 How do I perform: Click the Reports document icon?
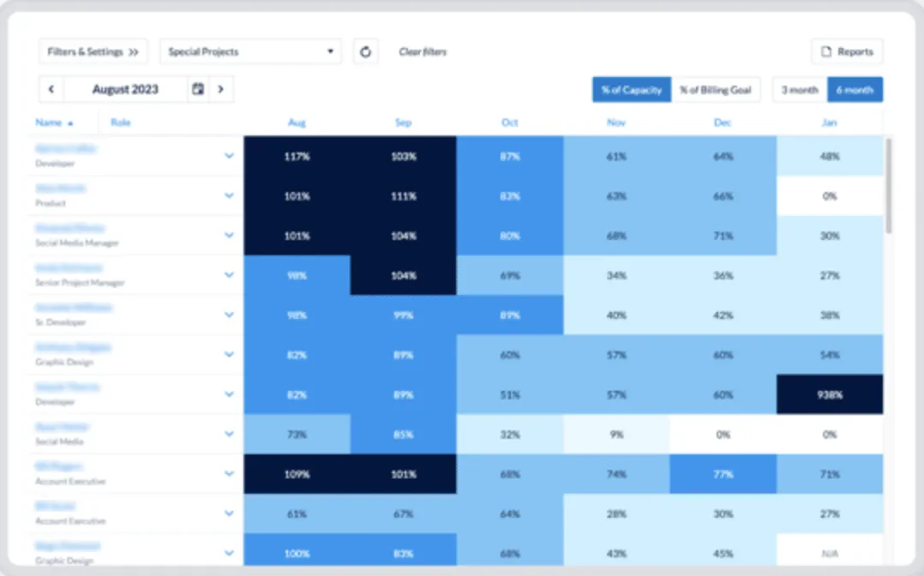827,51
